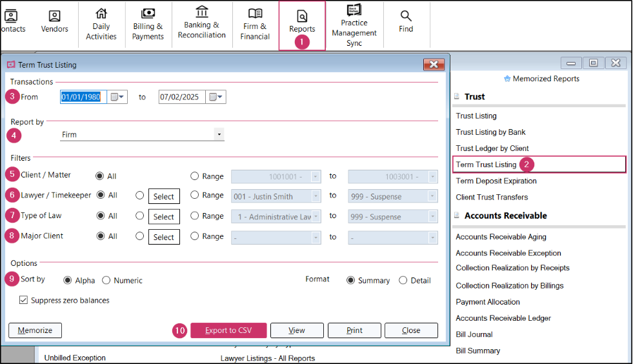The image size is (633, 364).
Task: Select Major Client Range radio
Action: [x=195, y=236]
